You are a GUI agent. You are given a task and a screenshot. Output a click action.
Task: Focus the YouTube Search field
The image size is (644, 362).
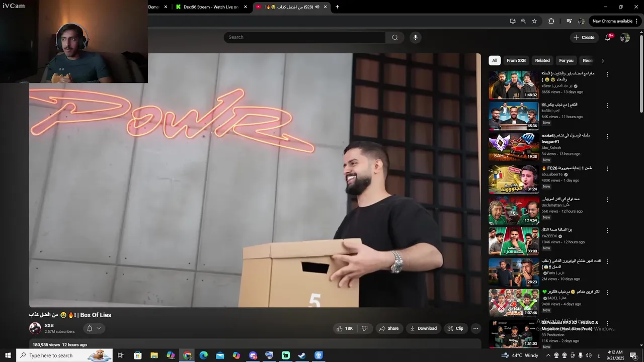point(304,37)
